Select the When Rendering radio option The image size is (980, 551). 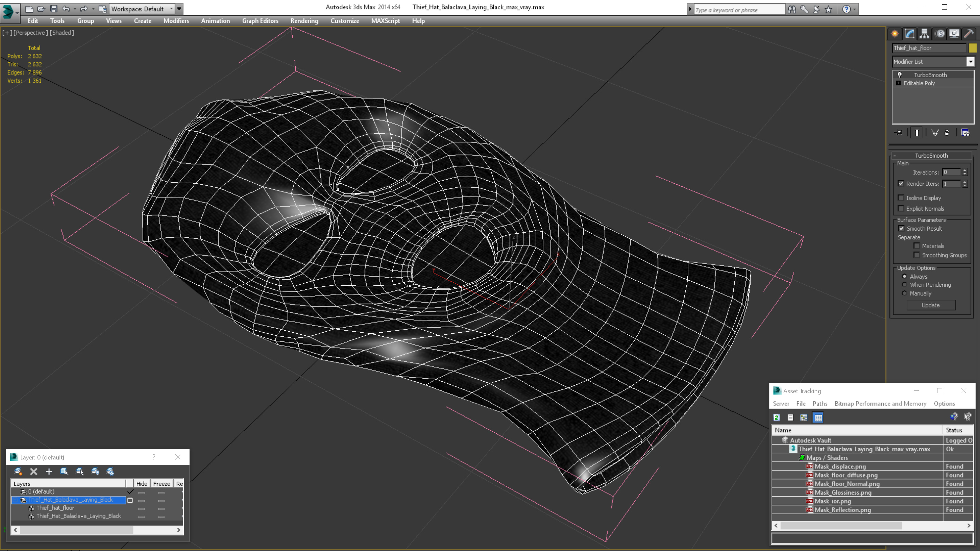905,285
